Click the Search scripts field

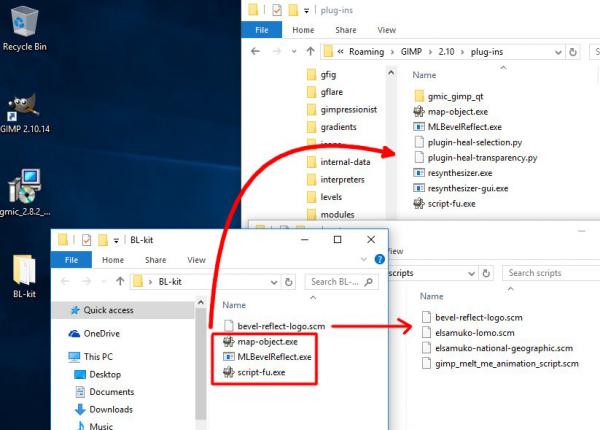551,273
